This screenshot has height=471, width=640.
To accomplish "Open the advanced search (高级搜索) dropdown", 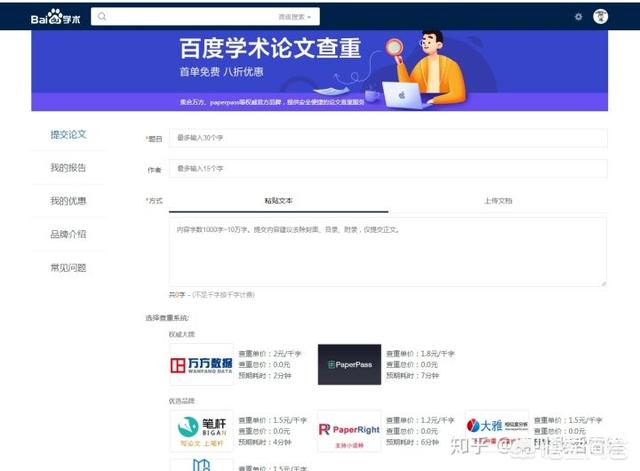I will [x=295, y=17].
